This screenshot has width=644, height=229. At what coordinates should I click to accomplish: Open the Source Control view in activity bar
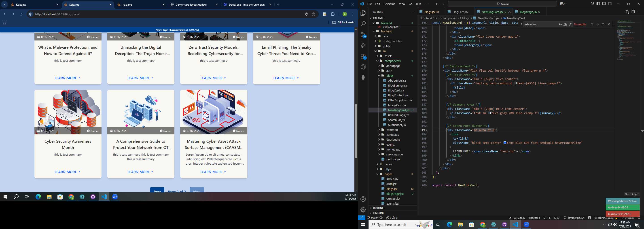coord(363,35)
